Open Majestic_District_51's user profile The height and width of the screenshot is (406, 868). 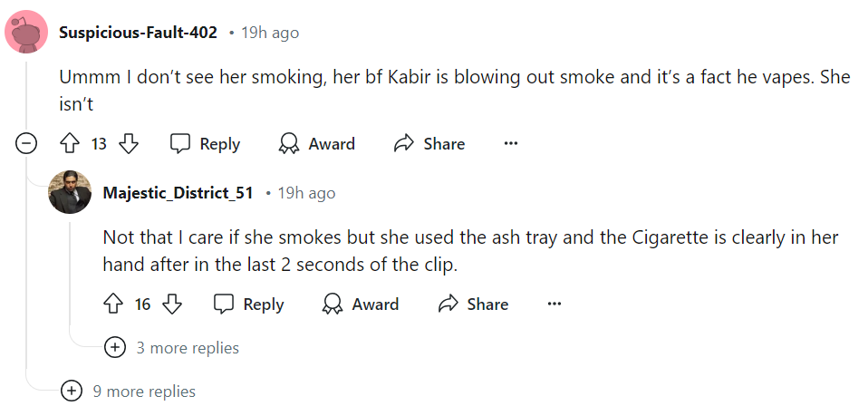(178, 193)
